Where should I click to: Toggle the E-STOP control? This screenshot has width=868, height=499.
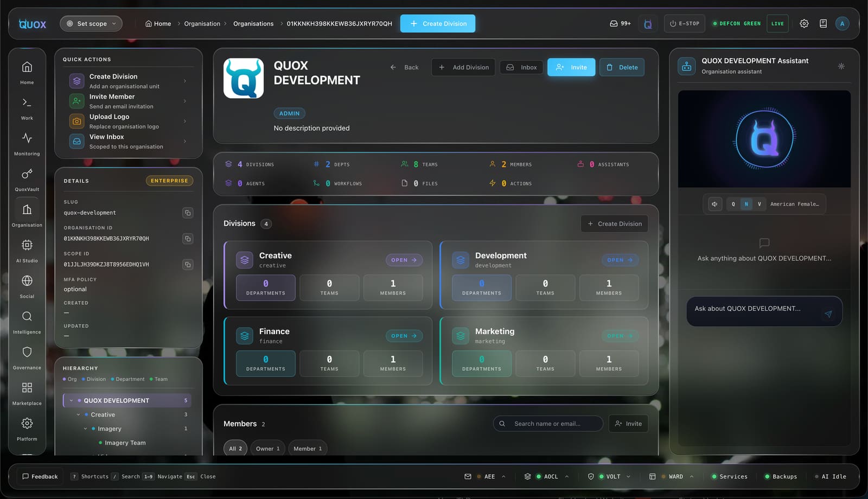pyautogui.click(x=684, y=23)
